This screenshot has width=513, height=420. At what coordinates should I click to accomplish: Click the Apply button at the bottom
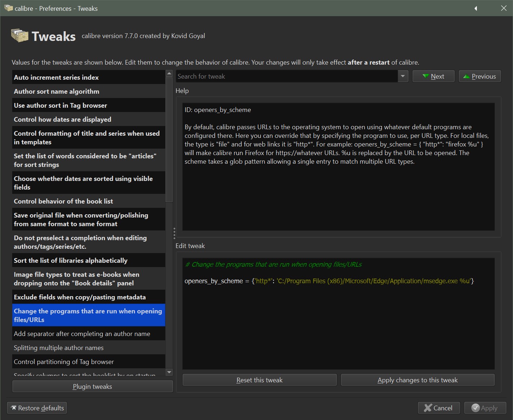point(485,408)
